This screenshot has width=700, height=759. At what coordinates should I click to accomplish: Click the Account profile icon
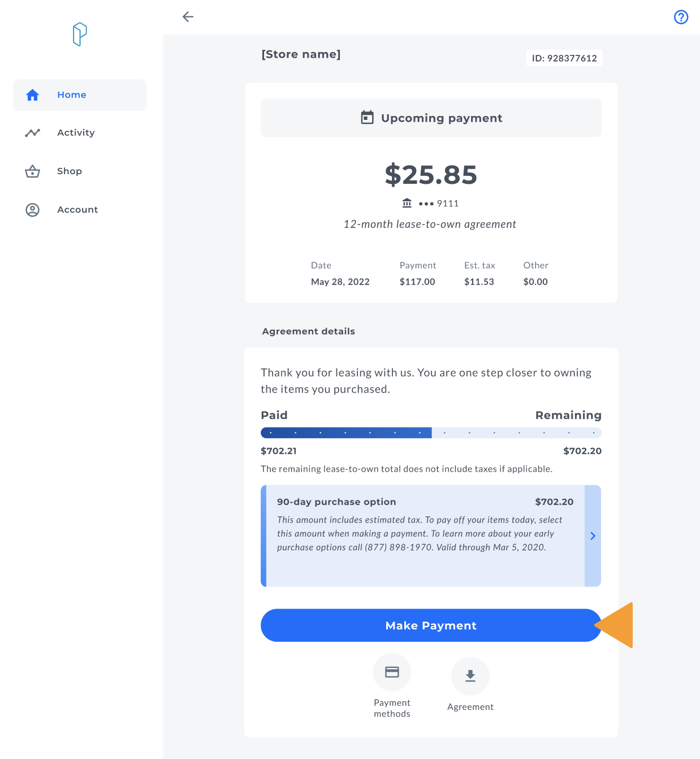click(33, 210)
